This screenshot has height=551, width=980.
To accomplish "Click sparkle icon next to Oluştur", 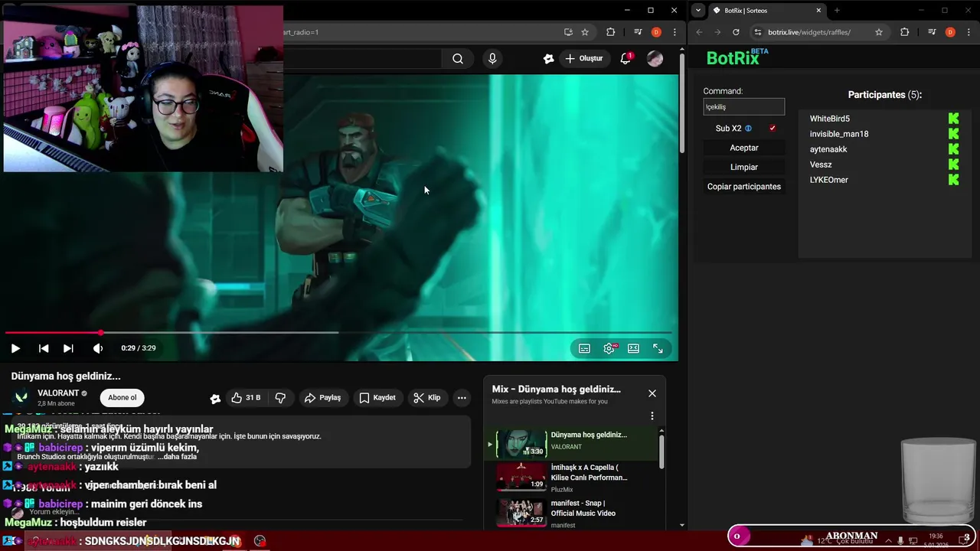I will tap(548, 58).
